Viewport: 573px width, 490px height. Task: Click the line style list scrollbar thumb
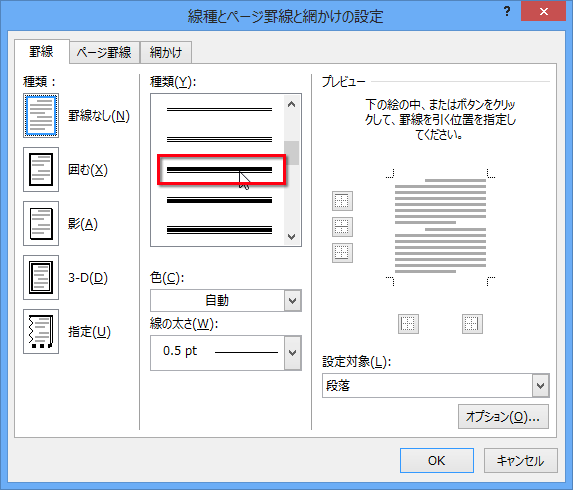click(292, 153)
